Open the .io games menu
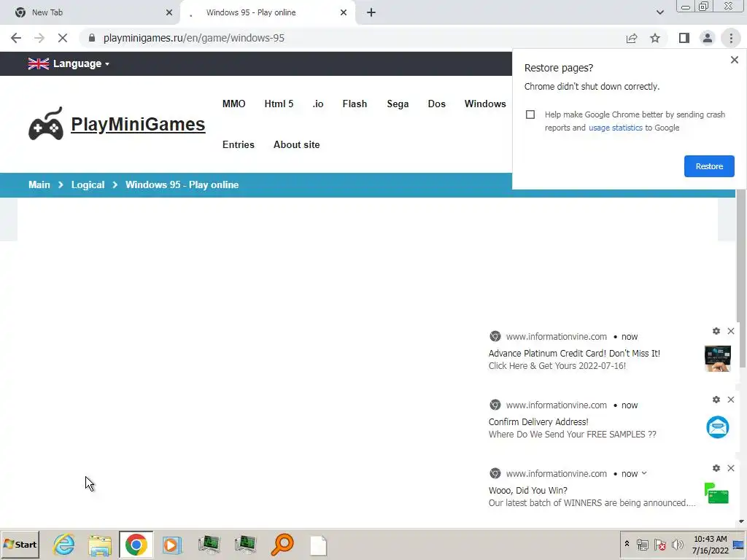Image resolution: width=747 pixels, height=560 pixels. click(x=318, y=104)
